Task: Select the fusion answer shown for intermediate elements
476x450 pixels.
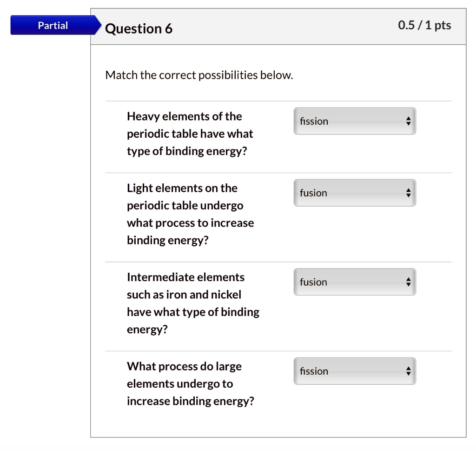Action: [x=313, y=282]
